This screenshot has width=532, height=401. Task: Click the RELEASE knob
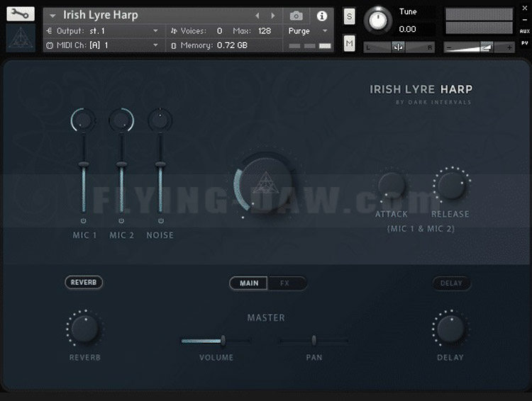point(451,186)
